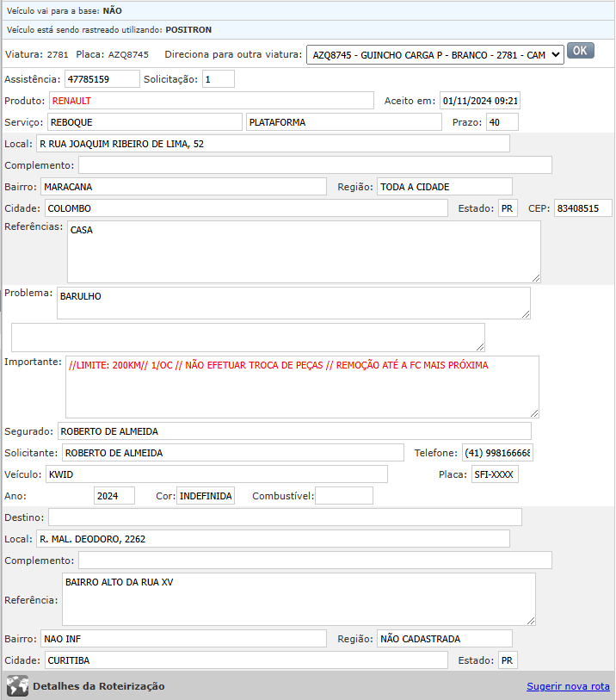Click the Estado field next to CURITIBA
616x700 pixels.
click(x=508, y=660)
